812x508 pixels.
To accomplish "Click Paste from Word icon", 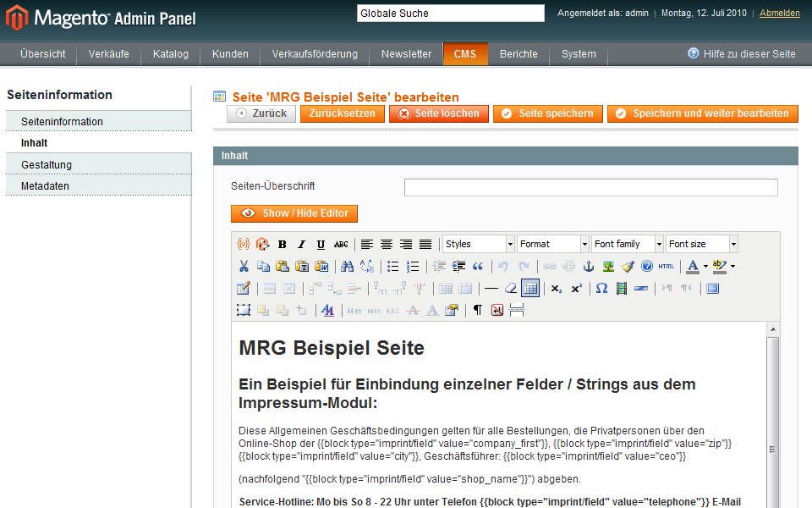I will (x=321, y=267).
